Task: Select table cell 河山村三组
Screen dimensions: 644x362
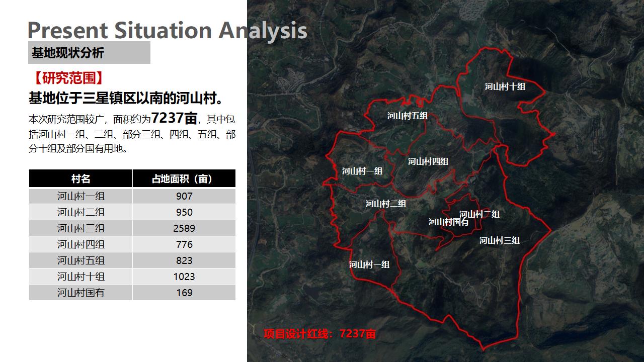Action: click(x=80, y=228)
